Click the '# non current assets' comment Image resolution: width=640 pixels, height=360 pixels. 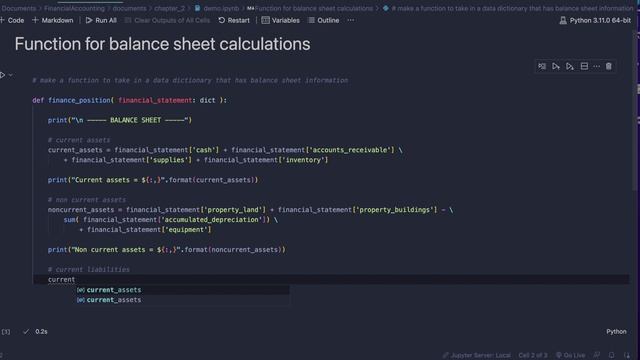[x=87, y=200]
